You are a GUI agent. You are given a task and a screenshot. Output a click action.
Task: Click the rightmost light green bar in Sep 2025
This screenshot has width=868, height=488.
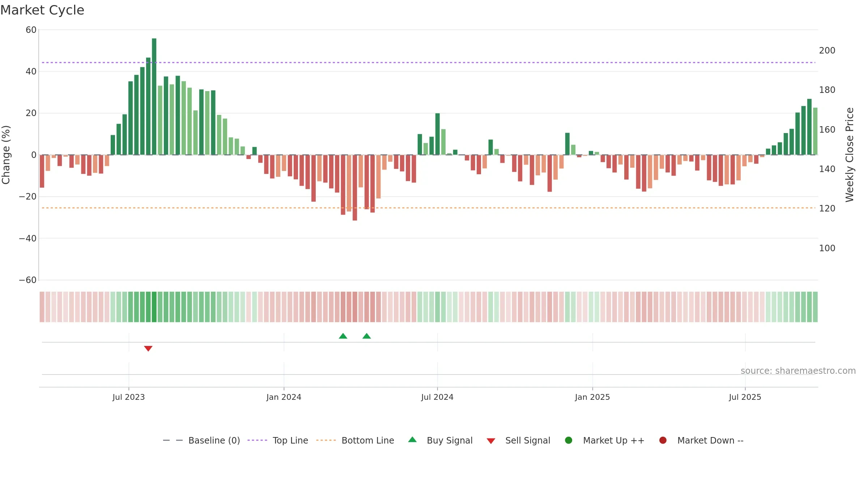click(815, 131)
